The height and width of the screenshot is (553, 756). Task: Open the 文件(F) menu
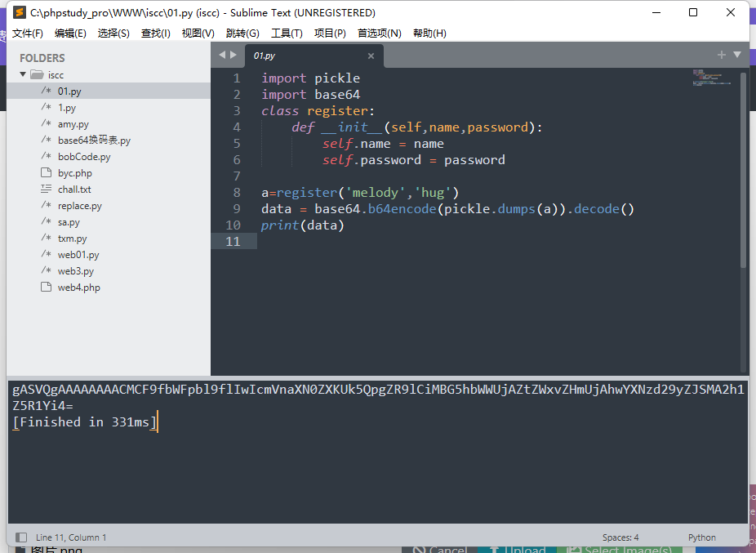(x=28, y=33)
